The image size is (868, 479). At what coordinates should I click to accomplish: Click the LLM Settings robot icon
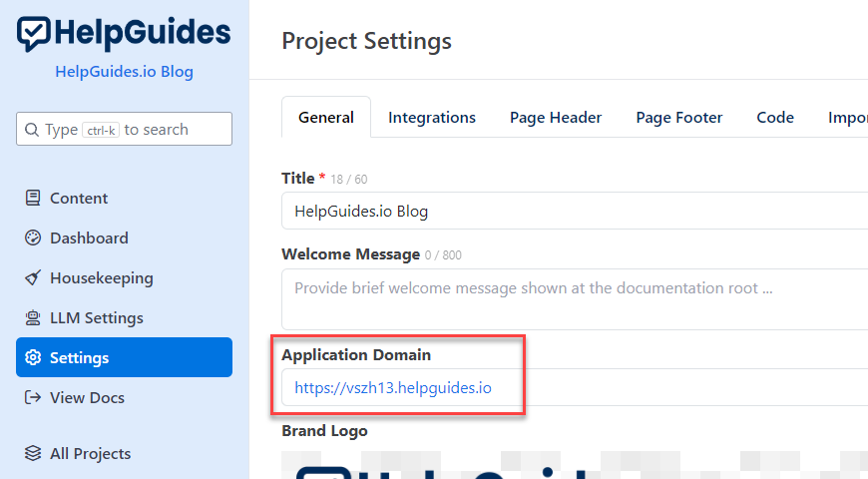[x=33, y=318]
